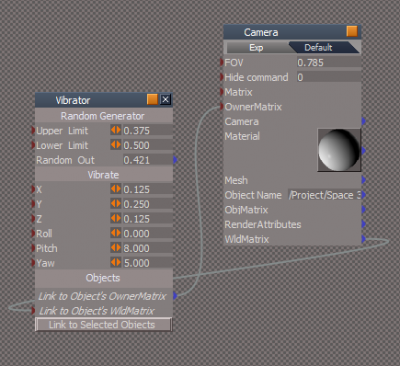The image size is (400, 366).
Task: Click the Camera node title bar
Action: pyautogui.click(x=292, y=32)
